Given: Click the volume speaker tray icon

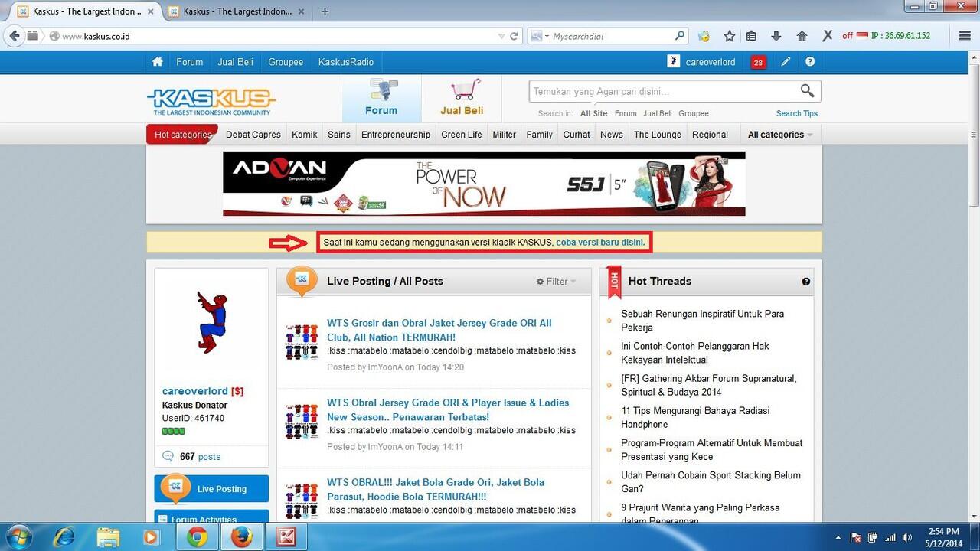Looking at the screenshot, I should coord(907,537).
